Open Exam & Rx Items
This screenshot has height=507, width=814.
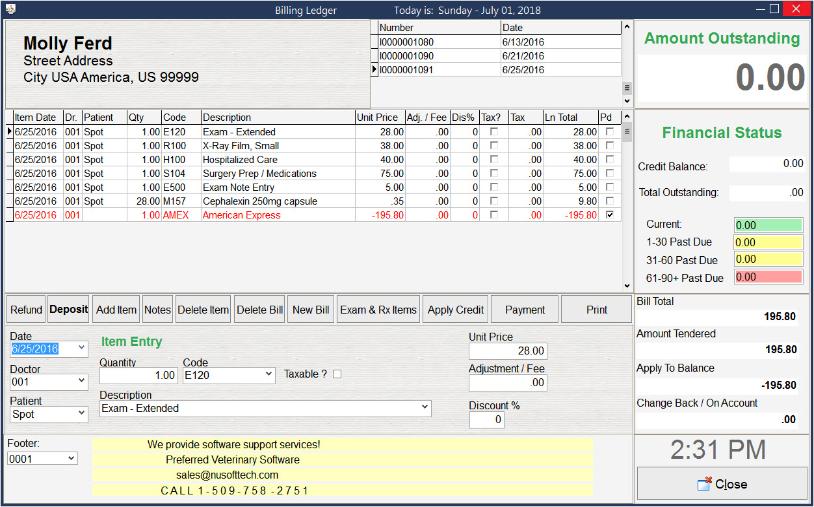378,310
